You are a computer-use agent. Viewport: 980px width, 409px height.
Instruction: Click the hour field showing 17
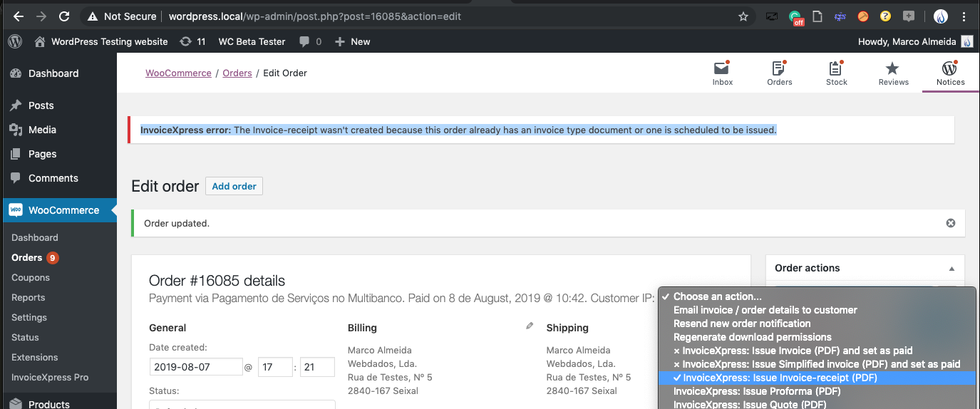tap(275, 367)
